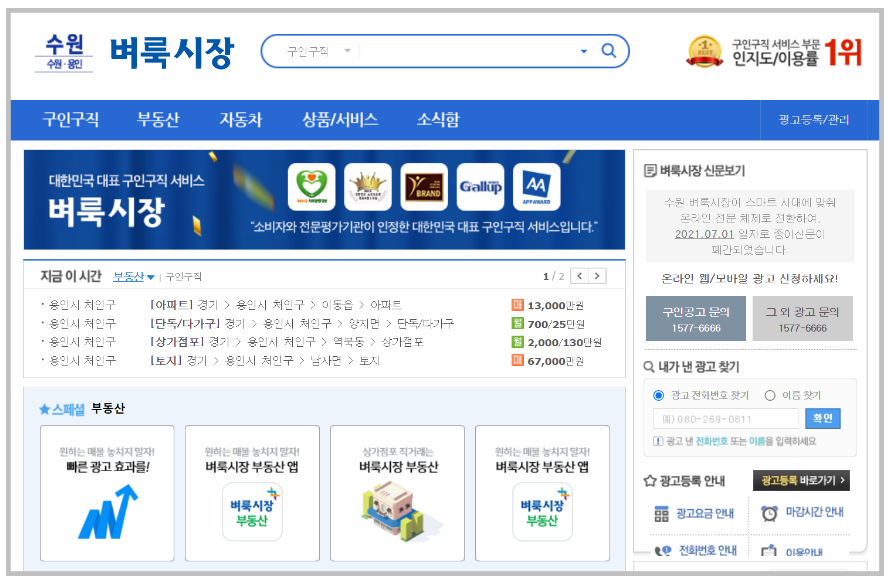Open the [단독/다가구] 양지면 listing
This screenshot has height=581, width=886.
click(x=302, y=324)
